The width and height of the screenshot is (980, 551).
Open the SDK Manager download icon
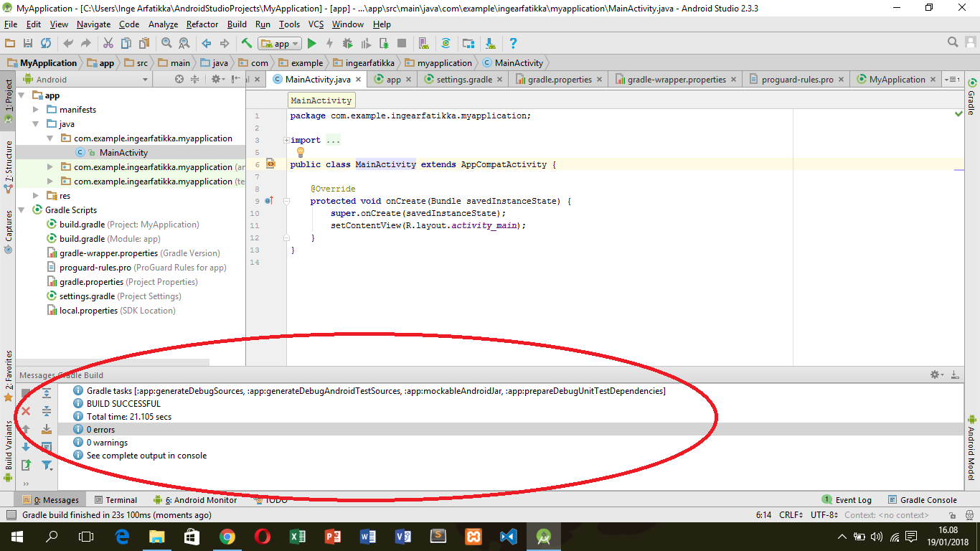(x=490, y=44)
